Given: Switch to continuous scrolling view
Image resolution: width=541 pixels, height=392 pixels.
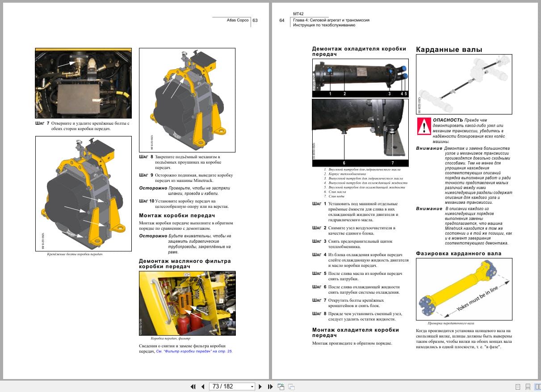Looking at the screenshot, I should point(528,387).
